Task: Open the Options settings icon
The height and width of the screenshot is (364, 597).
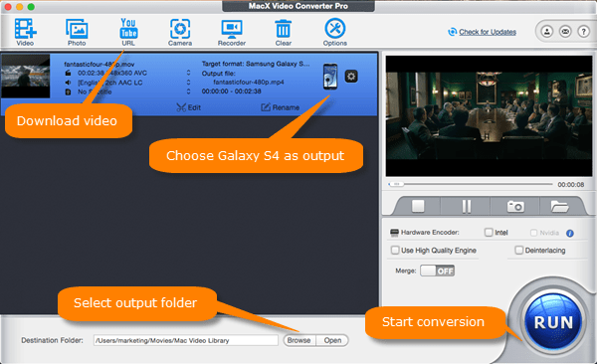Action: pyautogui.click(x=335, y=32)
